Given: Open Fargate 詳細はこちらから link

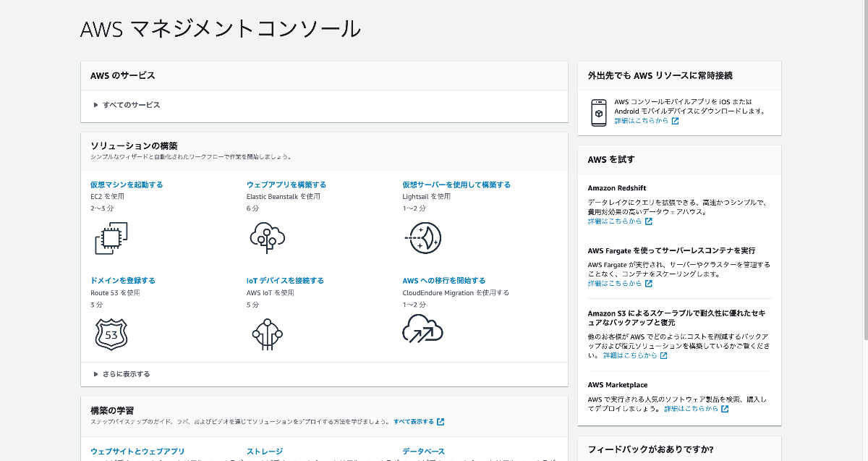Looking at the screenshot, I should pyautogui.click(x=616, y=284).
